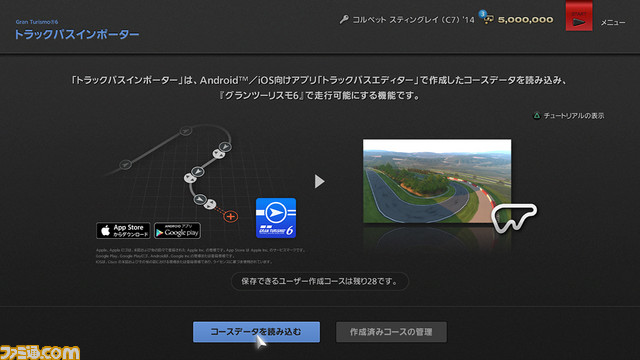This screenshot has height=360, width=640.
Task: Click the red plus node on path diagram
Action: tap(231, 217)
